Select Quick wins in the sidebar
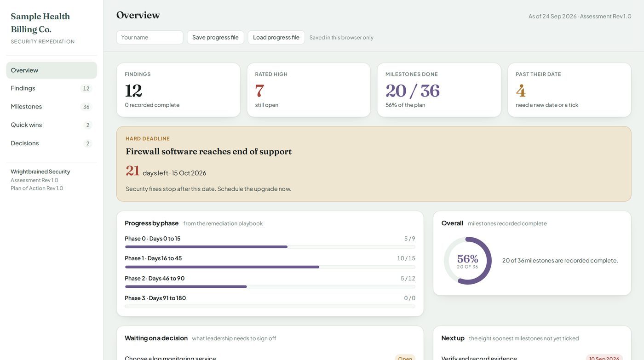Image resolution: width=644 pixels, height=360 pixels. click(52, 125)
